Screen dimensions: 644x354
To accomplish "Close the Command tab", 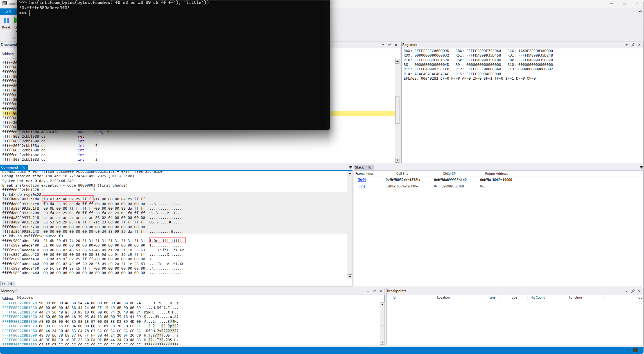I will 24,167.
